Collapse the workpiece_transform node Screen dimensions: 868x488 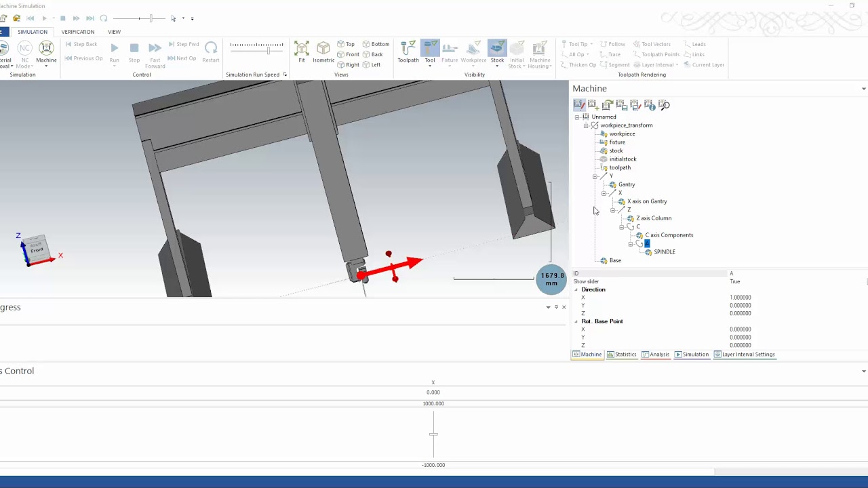[586, 125]
